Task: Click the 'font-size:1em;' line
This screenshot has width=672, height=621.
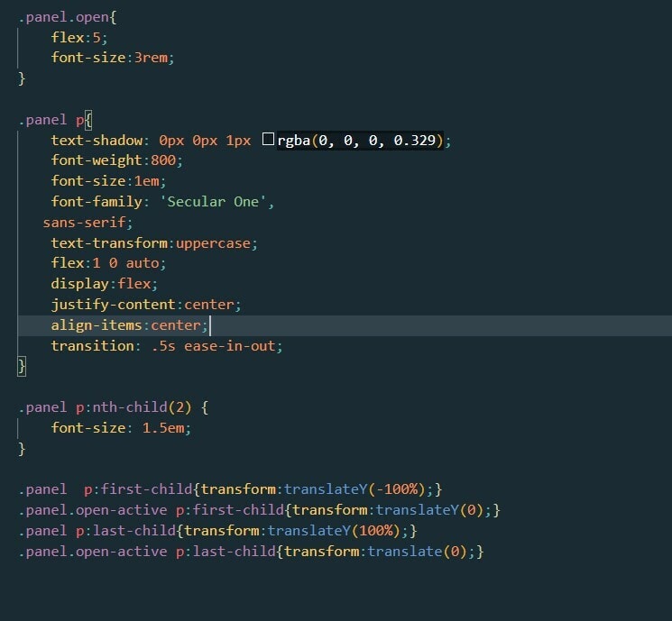Action: tap(108, 181)
